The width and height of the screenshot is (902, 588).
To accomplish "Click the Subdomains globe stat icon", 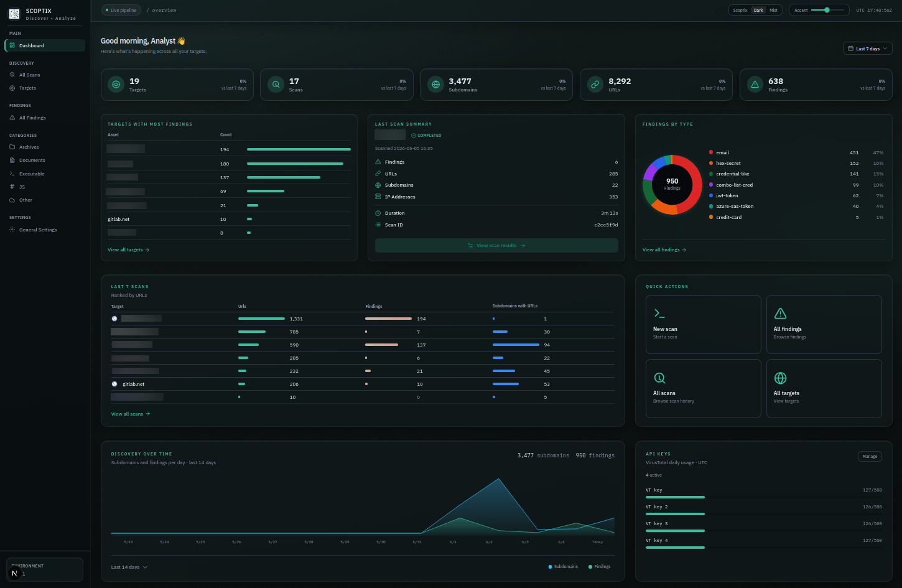I will coord(435,85).
